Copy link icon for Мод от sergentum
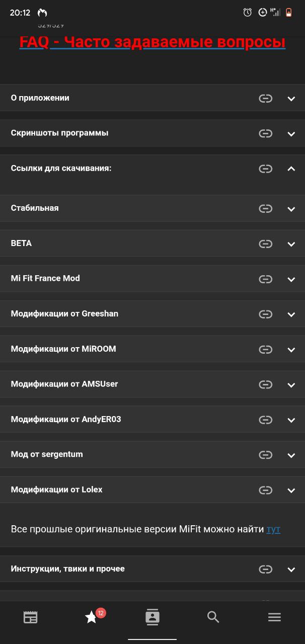The height and width of the screenshot is (644, 305). pos(265,455)
